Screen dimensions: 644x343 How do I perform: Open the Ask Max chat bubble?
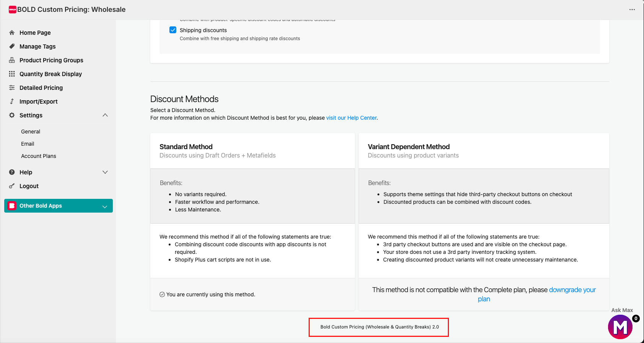coord(620,327)
